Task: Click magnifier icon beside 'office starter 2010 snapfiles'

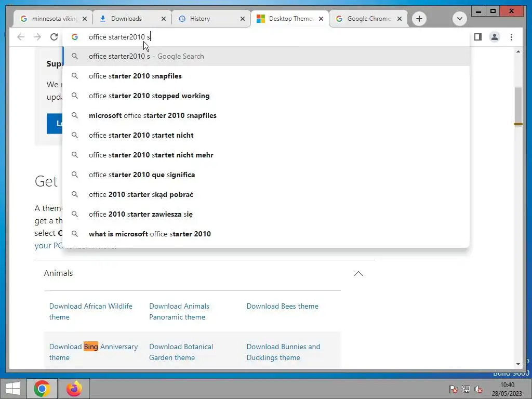Action: tap(75, 76)
